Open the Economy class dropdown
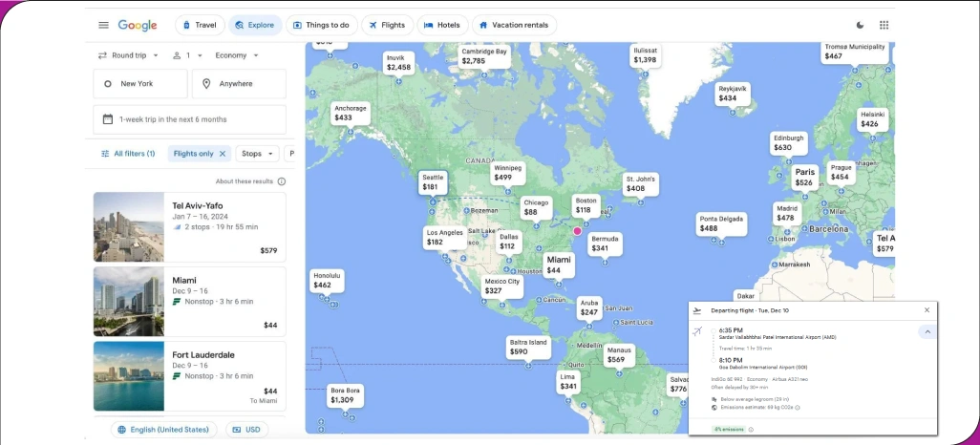980x445 pixels. coord(236,55)
